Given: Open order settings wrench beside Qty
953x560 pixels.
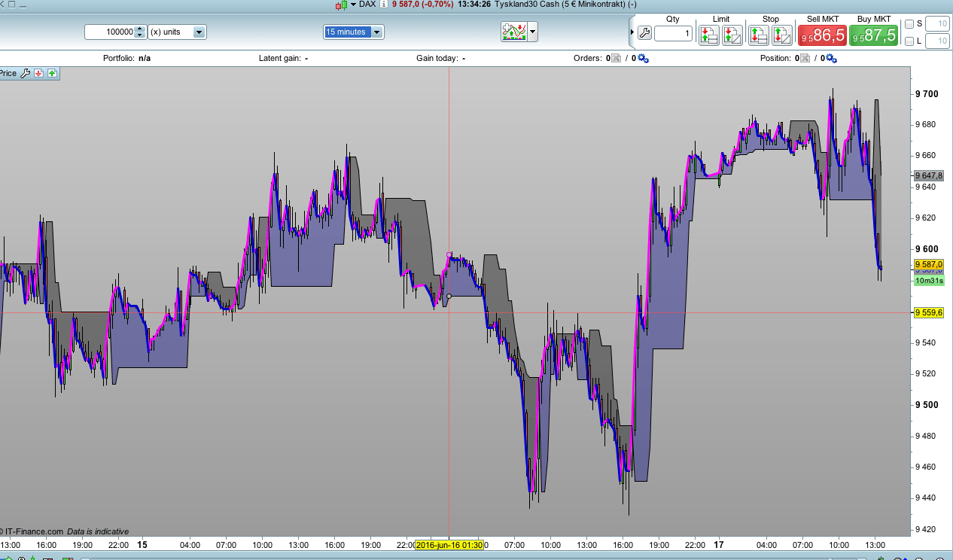Looking at the screenshot, I should pos(644,32).
